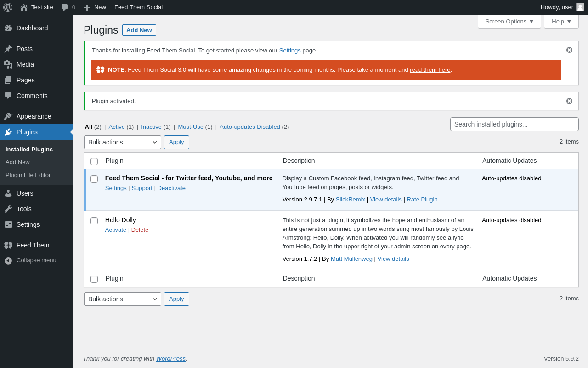
Task: Filter plugins by Active
Action: tap(117, 127)
